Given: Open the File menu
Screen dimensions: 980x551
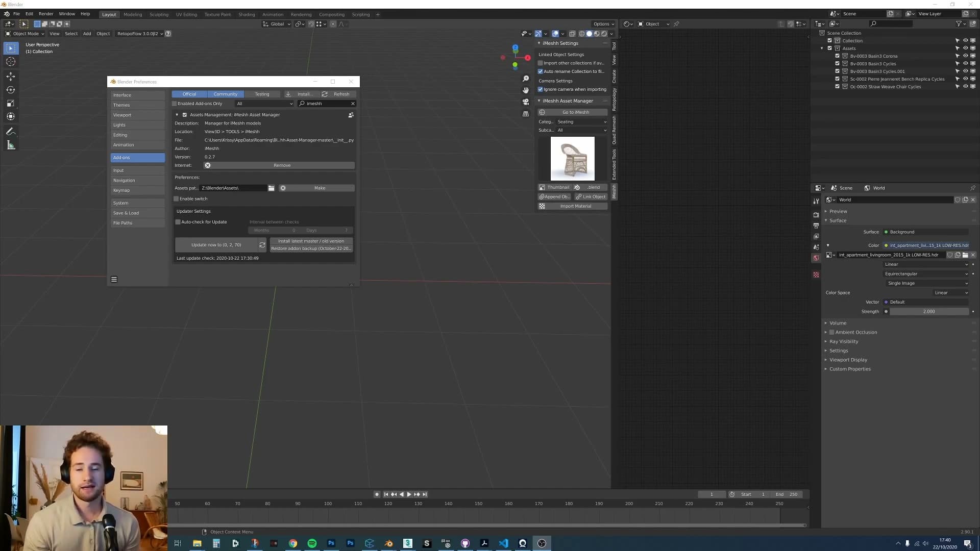Looking at the screenshot, I should click(16, 14).
